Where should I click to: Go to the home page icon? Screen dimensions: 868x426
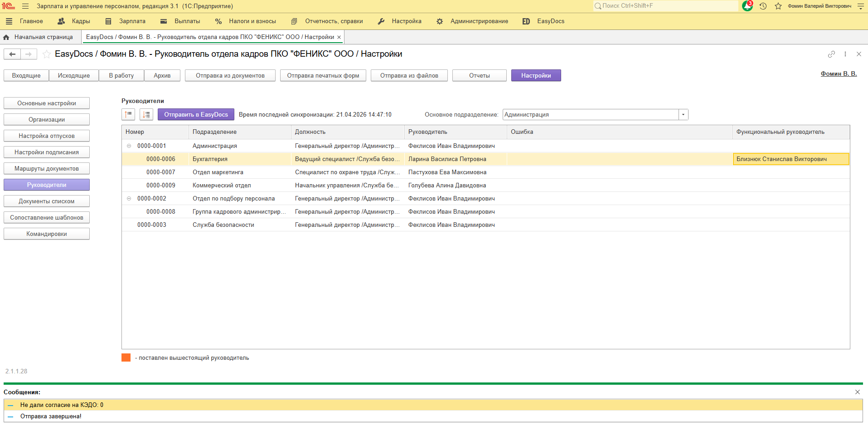[x=6, y=37]
